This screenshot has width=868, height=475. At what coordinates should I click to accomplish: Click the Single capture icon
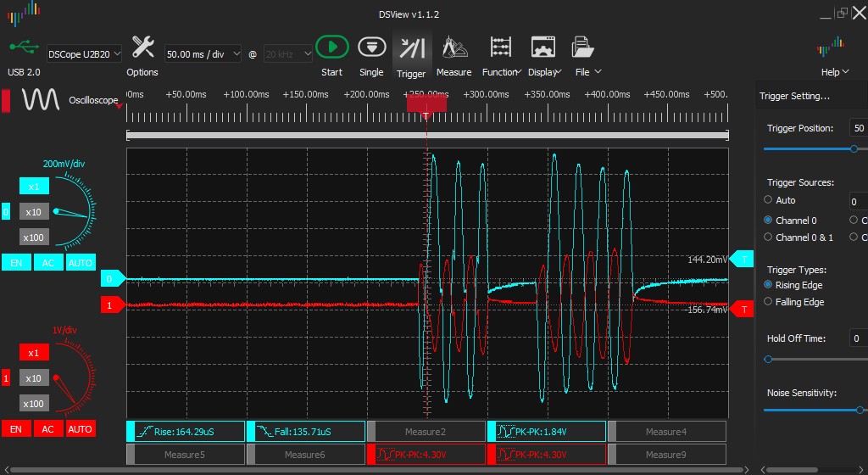click(371, 47)
